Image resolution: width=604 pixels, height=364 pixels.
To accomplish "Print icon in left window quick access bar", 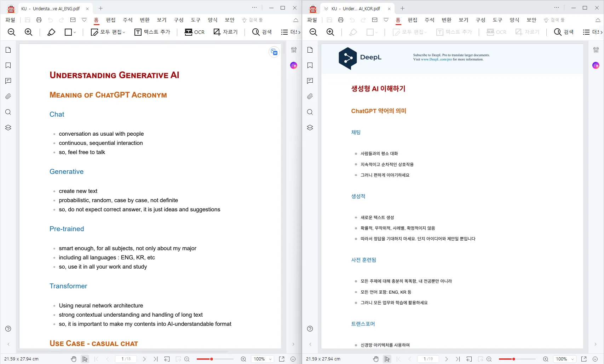I will point(39,20).
